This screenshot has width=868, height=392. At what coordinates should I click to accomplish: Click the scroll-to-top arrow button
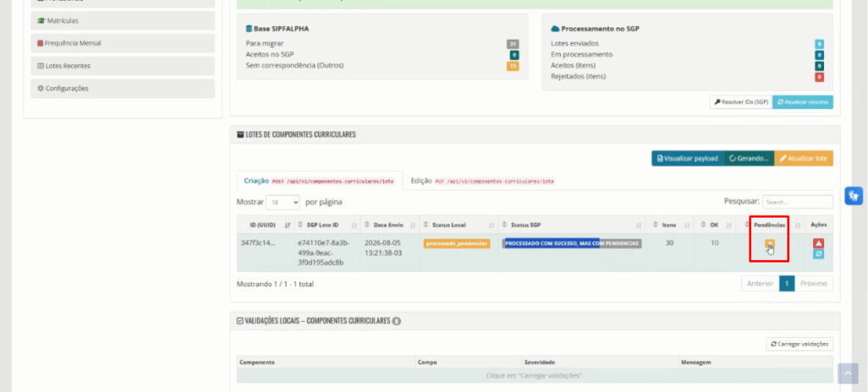point(848,373)
